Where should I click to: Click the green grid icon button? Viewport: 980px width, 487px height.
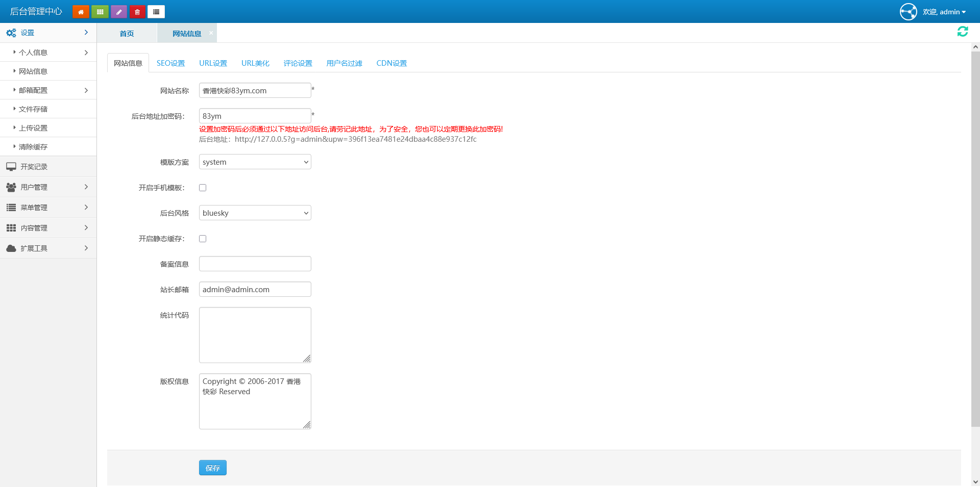click(x=100, y=12)
